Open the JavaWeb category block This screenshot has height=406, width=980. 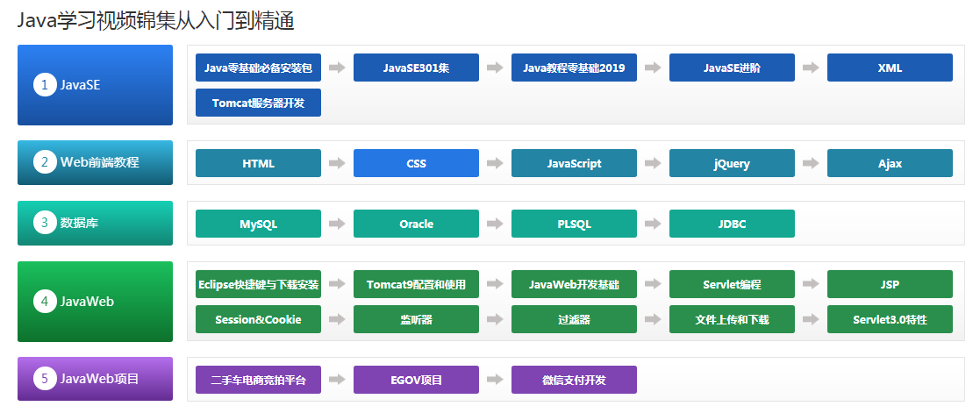click(95, 302)
